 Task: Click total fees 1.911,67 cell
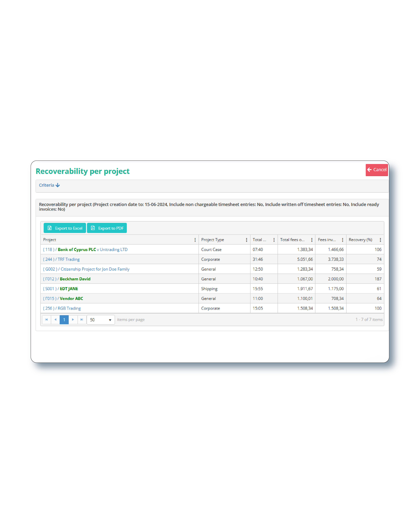coord(296,289)
